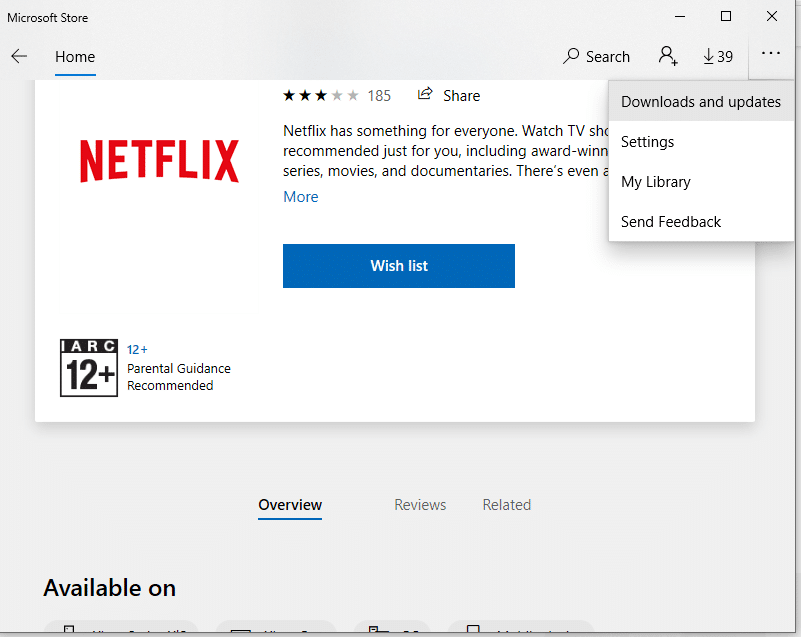Open downloads indicator showing 39
801x637 pixels.
(x=718, y=56)
